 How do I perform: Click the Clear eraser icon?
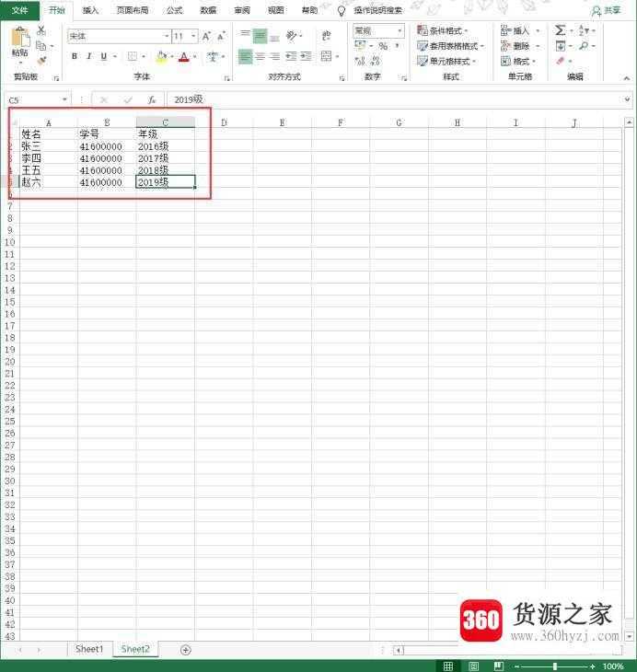click(x=561, y=61)
